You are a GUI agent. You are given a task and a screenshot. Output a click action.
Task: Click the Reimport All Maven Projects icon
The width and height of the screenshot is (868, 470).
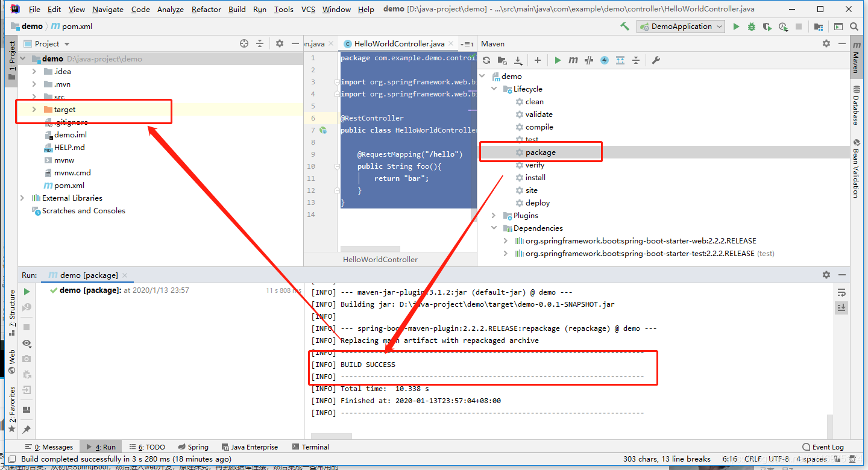(x=486, y=60)
